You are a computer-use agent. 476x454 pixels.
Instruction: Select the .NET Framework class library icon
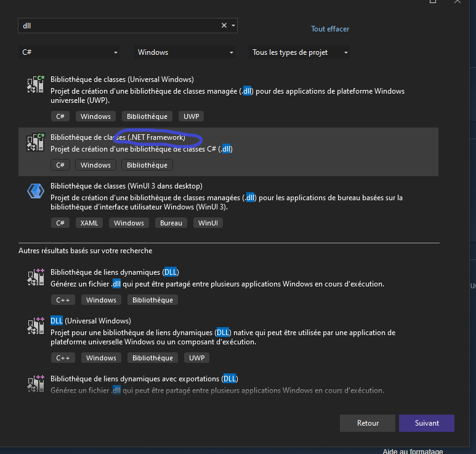pyautogui.click(x=36, y=142)
